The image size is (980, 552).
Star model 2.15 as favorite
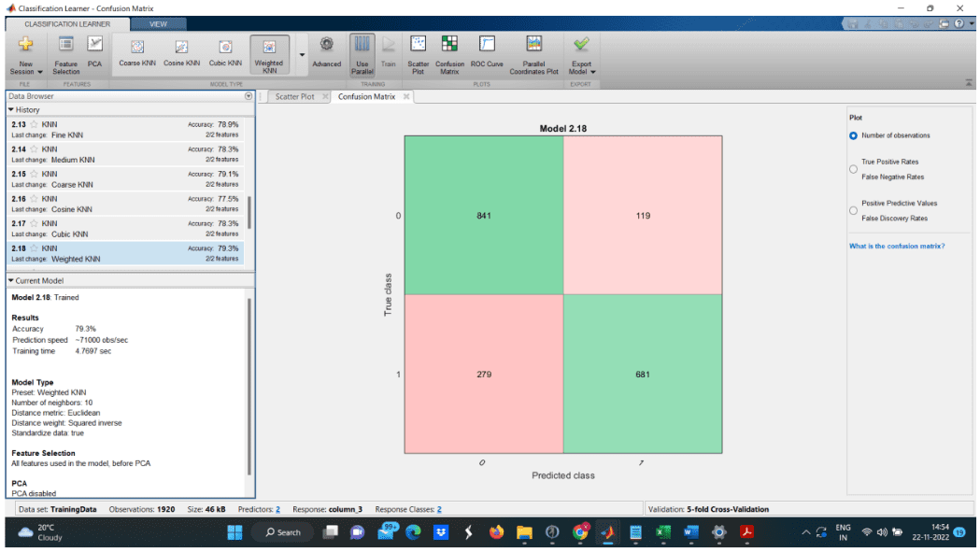(x=34, y=174)
